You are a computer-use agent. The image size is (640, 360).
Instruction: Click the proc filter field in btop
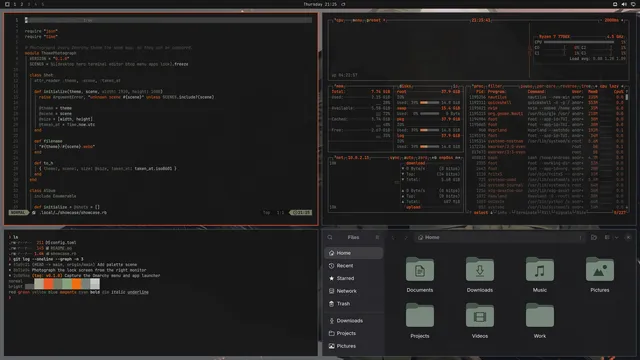[x=495, y=86]
